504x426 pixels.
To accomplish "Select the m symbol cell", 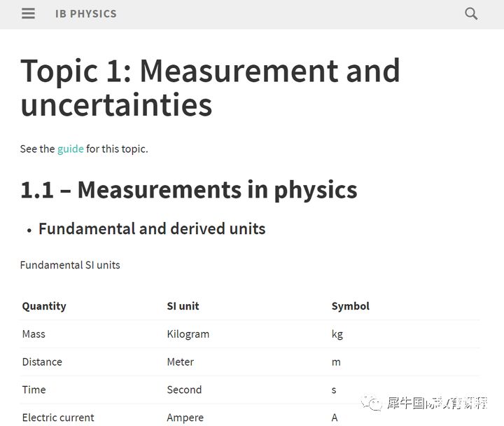I will (x=336, y=362).
